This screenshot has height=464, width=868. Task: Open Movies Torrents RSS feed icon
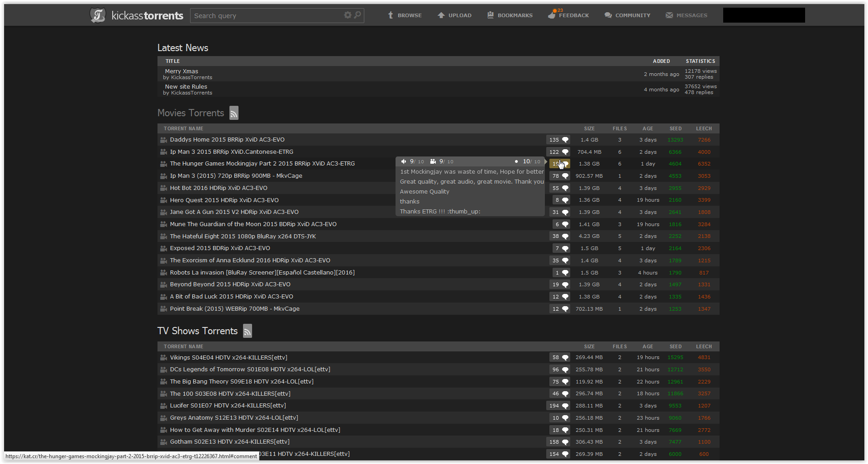tap(234, 113)
